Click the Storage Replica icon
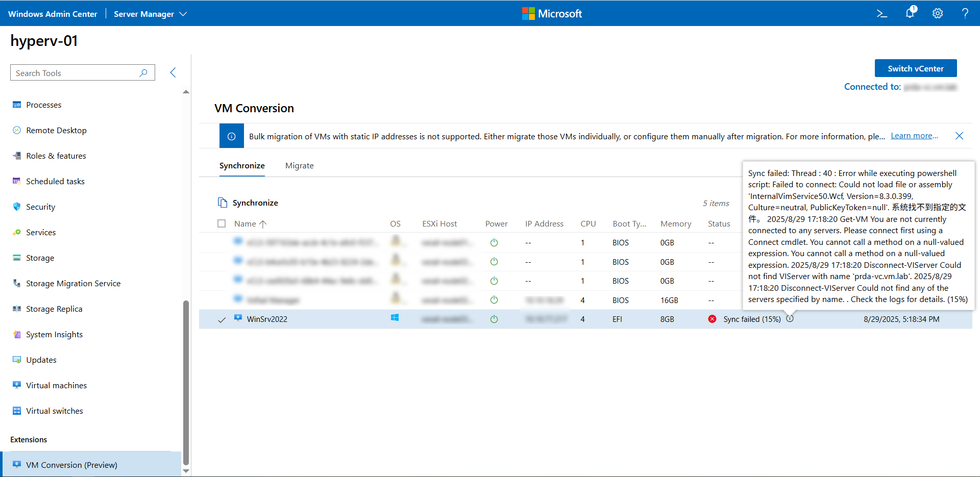980x477 pixels. click(17, 309)
